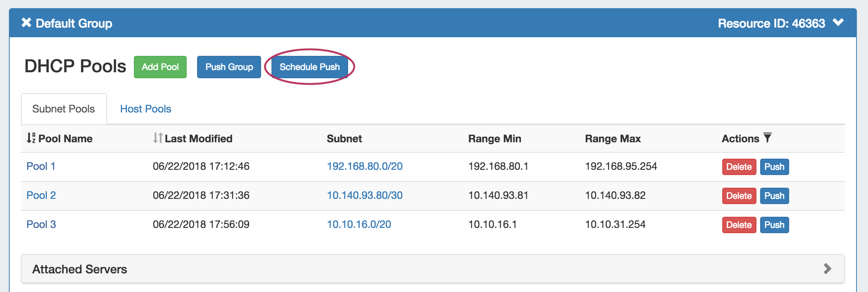Screen dimensions: 868x292
Task: Click the Push Group button
Action: pos(229,67)
